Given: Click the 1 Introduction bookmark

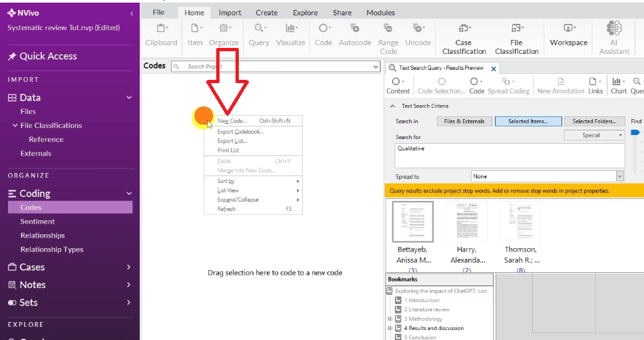Looking at the screenshot, I should 423,300.
